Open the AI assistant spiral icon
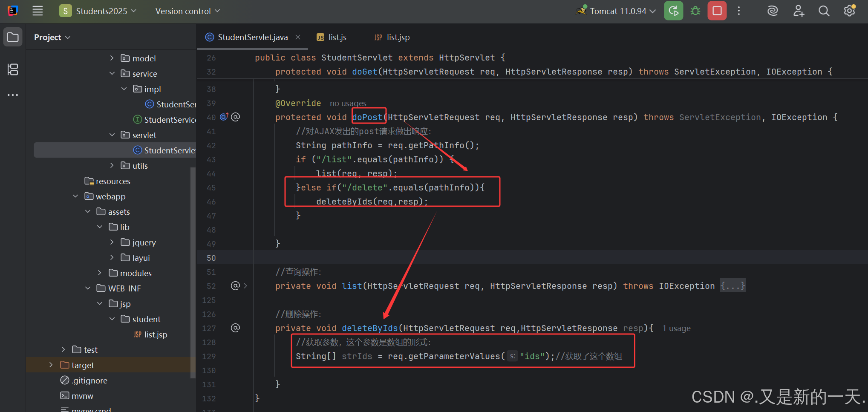 coord(773,11)
